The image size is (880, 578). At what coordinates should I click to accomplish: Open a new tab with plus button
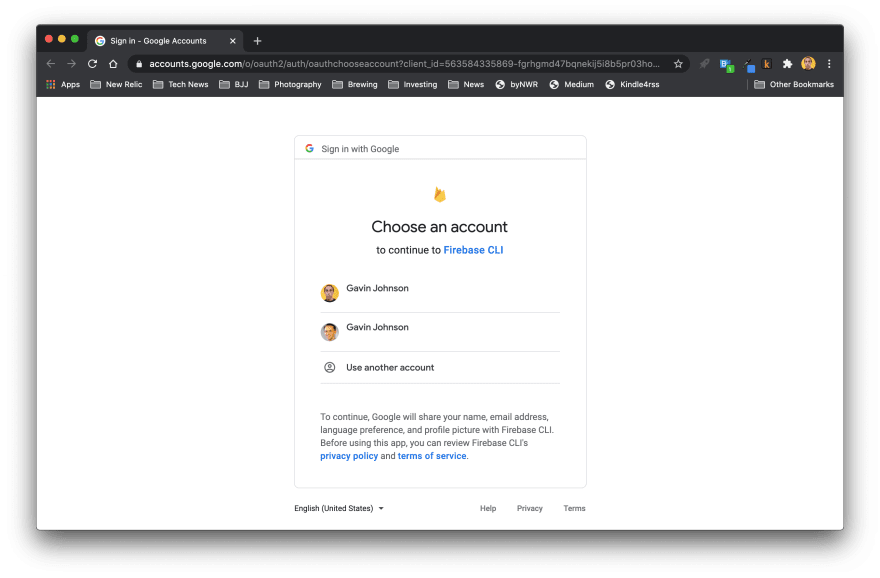[257, 41]
